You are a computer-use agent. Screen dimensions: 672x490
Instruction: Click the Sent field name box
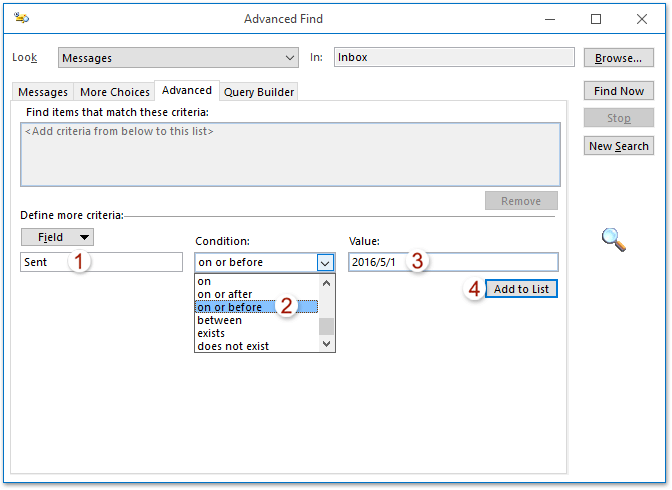pyautogui.click(x=101, y=262)
